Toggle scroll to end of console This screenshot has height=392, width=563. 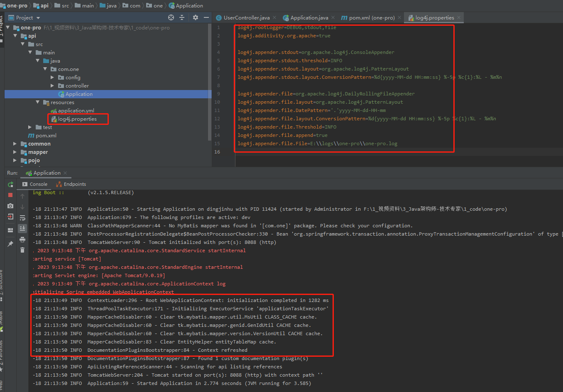tap(22, 228)
